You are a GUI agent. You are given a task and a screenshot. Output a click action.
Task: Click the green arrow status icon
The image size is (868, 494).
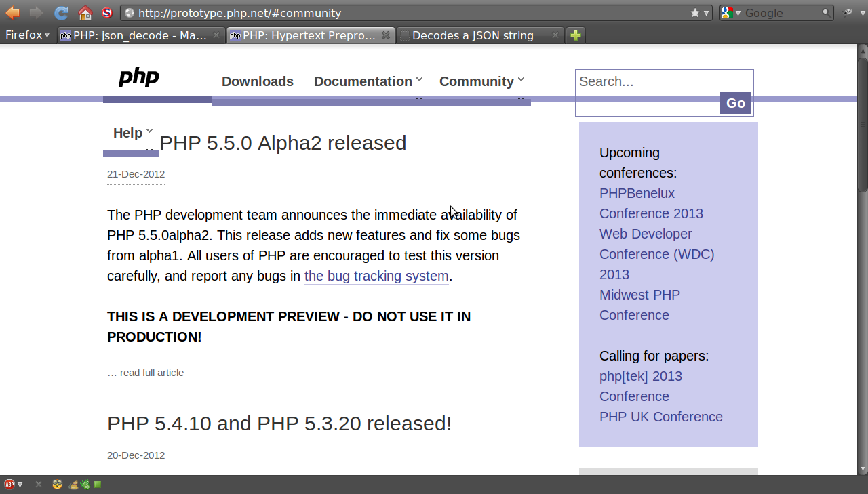(x=85, y=485)
